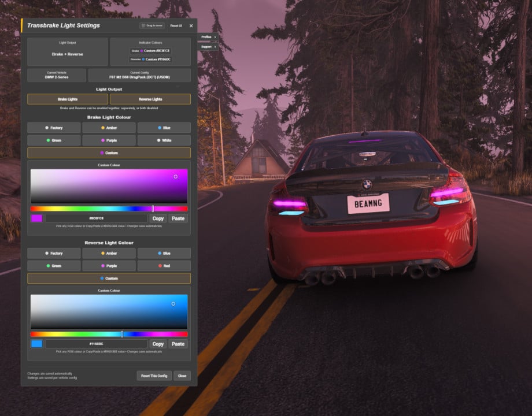Select Green reverse light colour
The width and height of the screenshot is (532, 416).
(x=54, y=266)
